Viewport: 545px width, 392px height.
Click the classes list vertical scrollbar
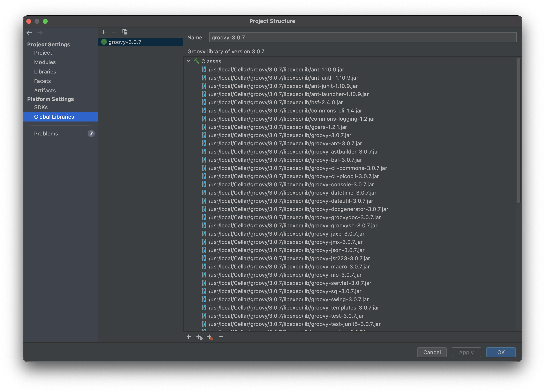click(x=518, y=131)
